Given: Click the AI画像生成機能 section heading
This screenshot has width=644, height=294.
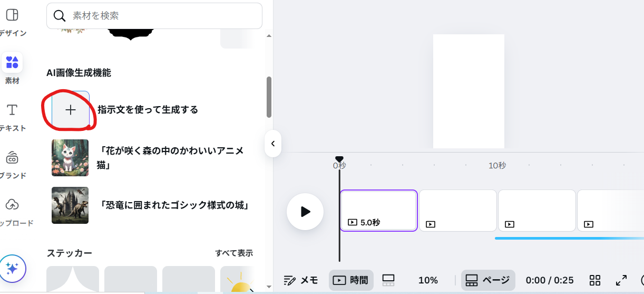Looking at the screenshot, I should (79, 73).
